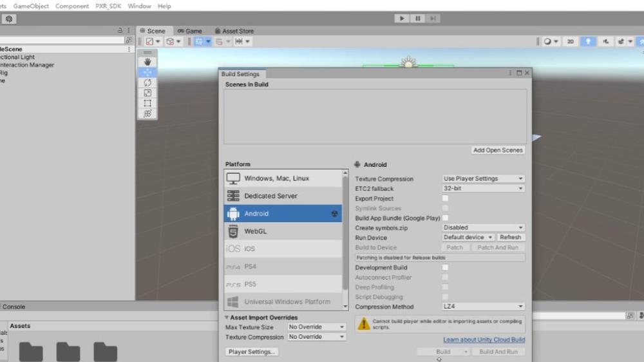Screen dimensions: 644x362
Task: Click Build And Run button
Action: tap(498, 352)
